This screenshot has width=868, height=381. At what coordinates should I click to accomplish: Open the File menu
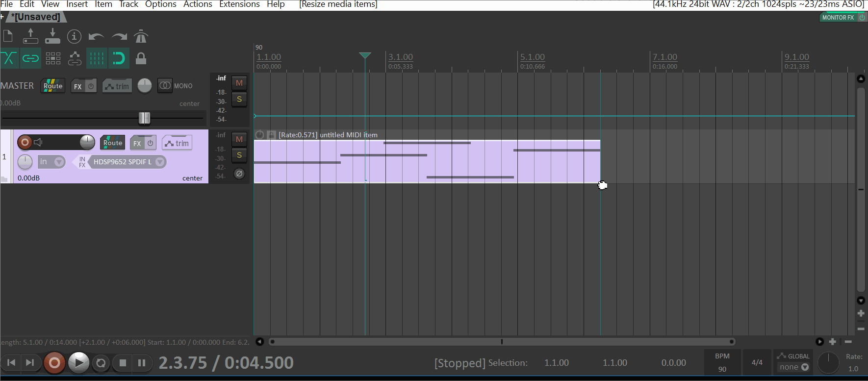[7, 4]
